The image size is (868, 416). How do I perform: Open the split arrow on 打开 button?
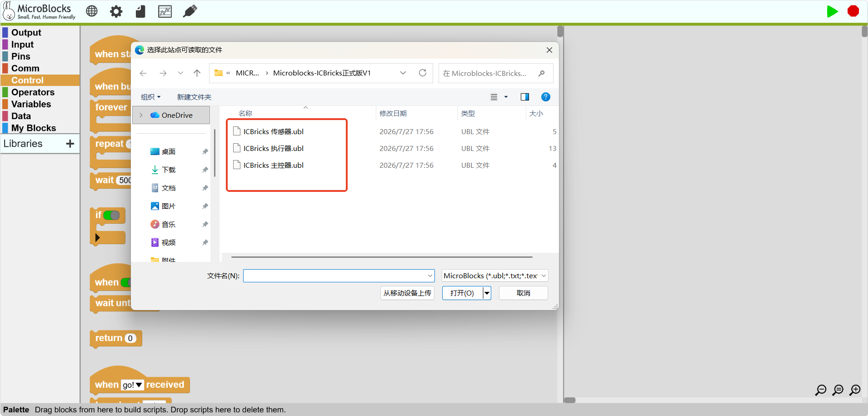point(487,293)
